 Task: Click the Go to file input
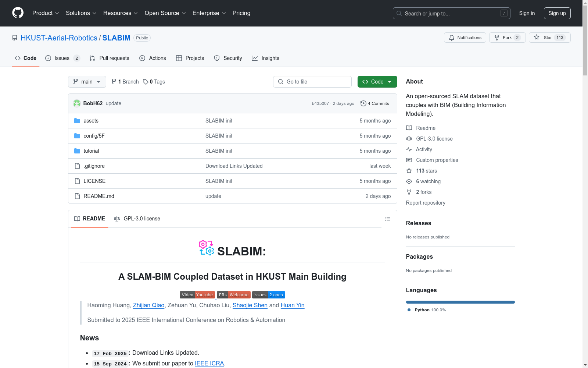point(312,82)
